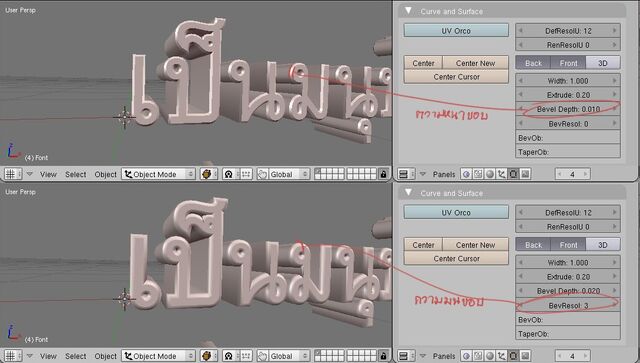Open the Script context in upper buttons header

(478, 174)
